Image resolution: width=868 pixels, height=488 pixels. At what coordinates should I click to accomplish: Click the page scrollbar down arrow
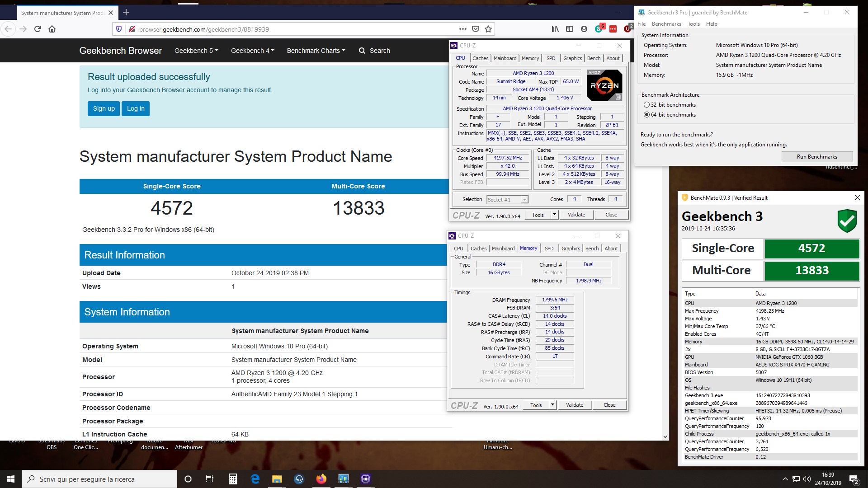pos(665,436)
